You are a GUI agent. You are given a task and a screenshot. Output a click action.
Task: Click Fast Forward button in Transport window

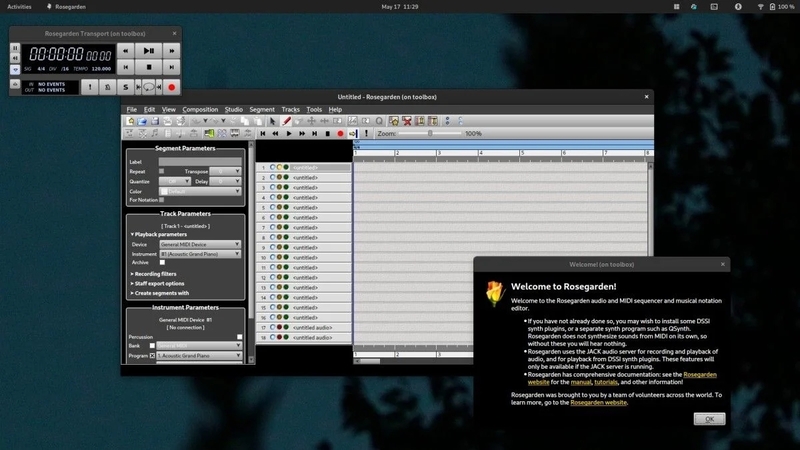[171, 51]
